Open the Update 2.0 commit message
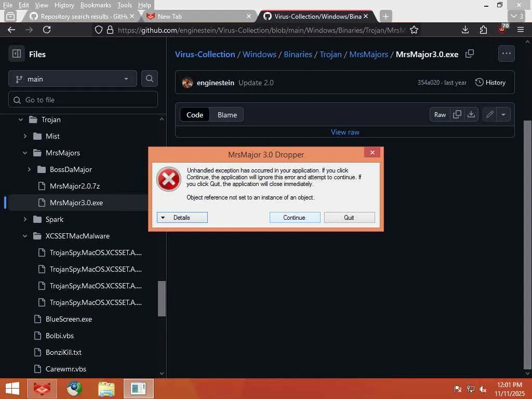 [256, 83]
